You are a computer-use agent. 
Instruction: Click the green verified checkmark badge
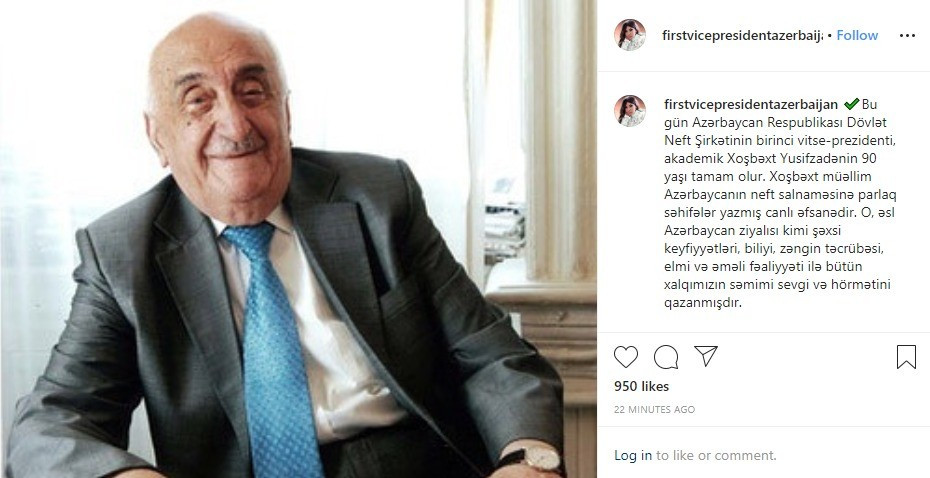click(x=852, y=104)
